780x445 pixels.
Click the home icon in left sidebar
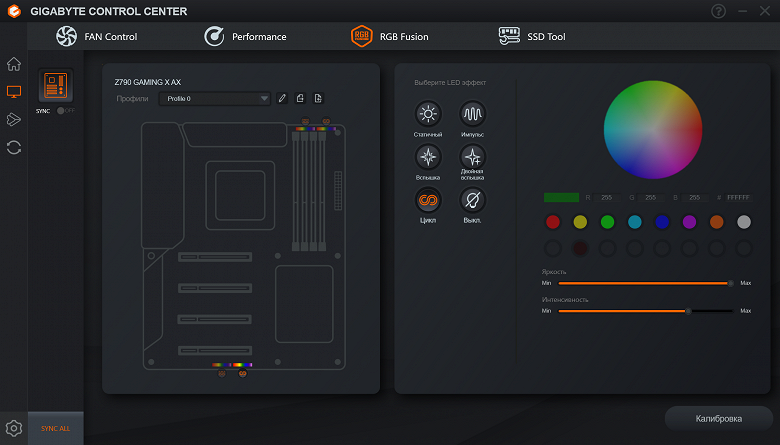coord(14,64)
